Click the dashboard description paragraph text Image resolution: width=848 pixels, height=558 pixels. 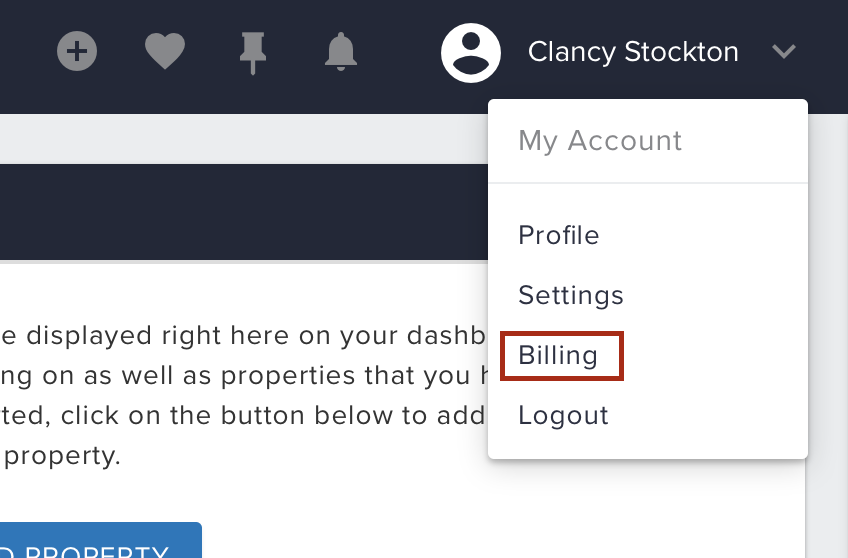click(243, 395)
